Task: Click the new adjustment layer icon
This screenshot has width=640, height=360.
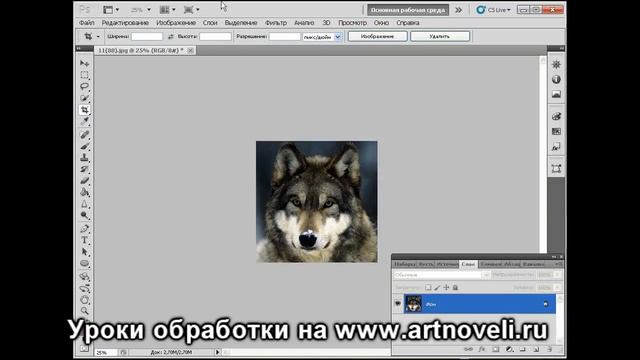Action: point(509,349)
